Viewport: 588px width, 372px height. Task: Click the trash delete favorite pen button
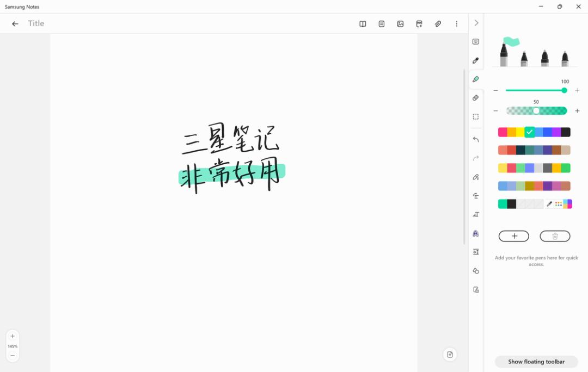tap(555, 236)
